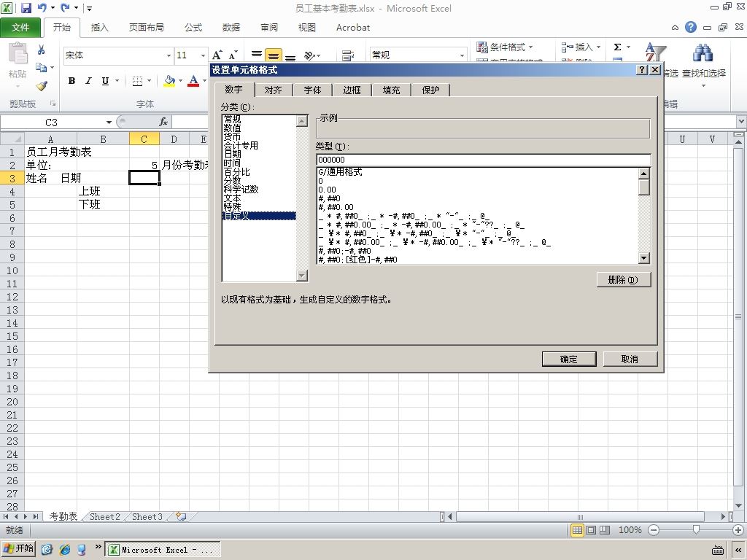
Task: Click the Redo arrow icon
Action: tap(65, 7)
